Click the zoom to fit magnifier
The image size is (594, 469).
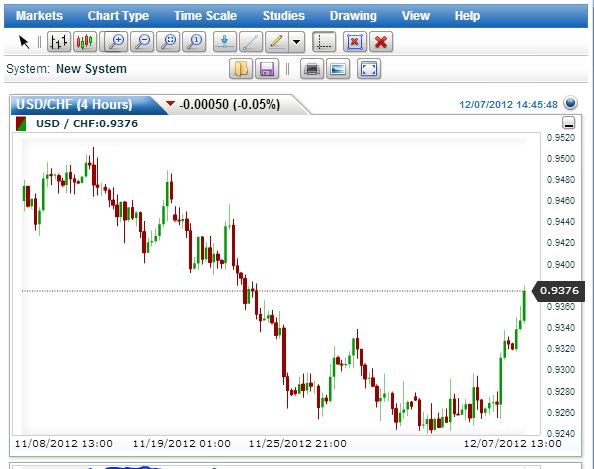pyautogui.click(x=168, y=42)
